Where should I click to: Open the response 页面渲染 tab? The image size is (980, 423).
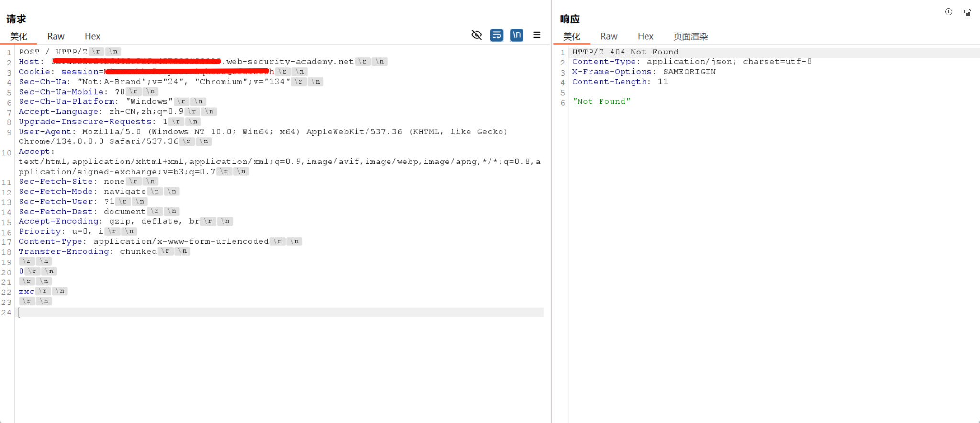(690, 36)
